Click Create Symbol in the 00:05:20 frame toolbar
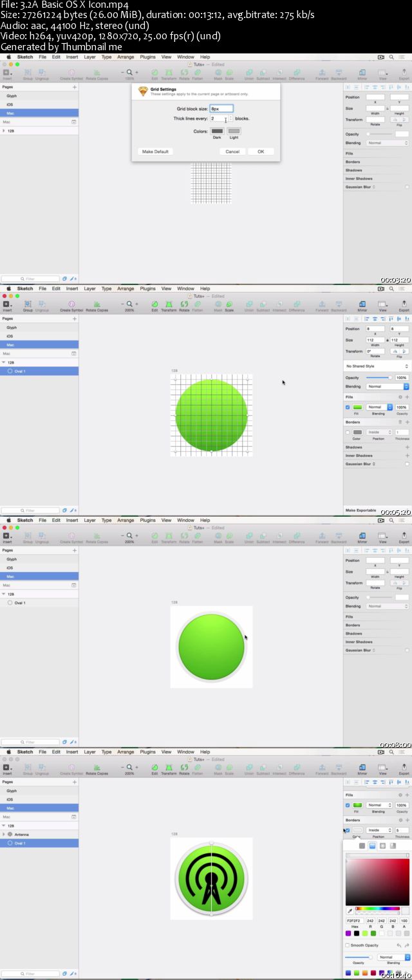412x980 pixels. coord(71,306)
